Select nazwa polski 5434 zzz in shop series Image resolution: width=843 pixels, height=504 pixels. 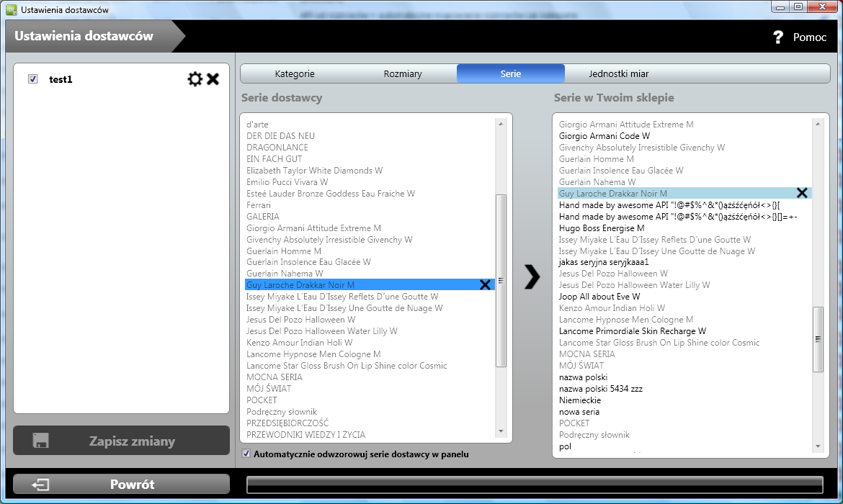[684, 389]
